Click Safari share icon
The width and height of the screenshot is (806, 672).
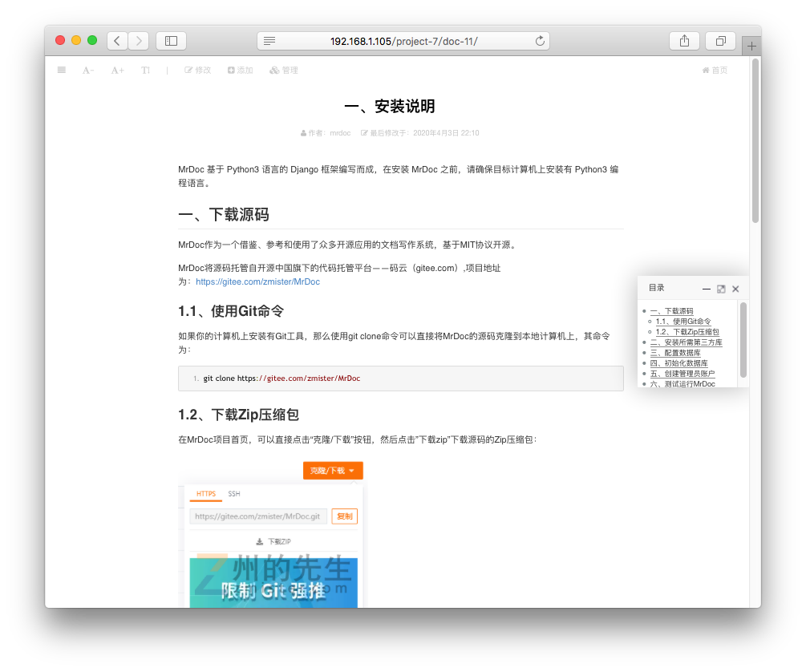point(684,41)
